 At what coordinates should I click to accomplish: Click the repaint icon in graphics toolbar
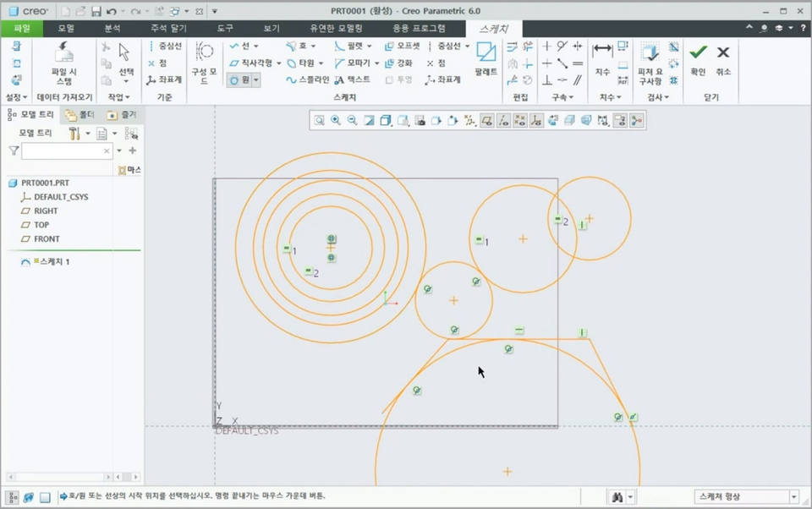[369, 120]
